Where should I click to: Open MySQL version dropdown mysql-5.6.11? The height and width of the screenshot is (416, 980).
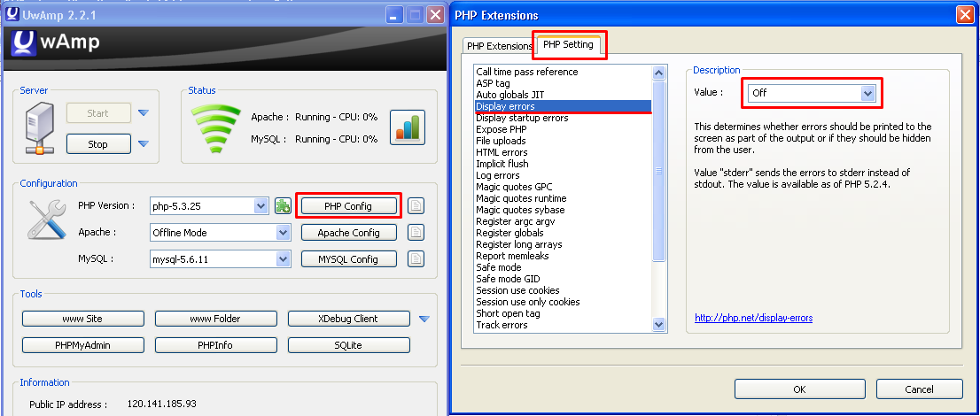[x=220, y=258]
